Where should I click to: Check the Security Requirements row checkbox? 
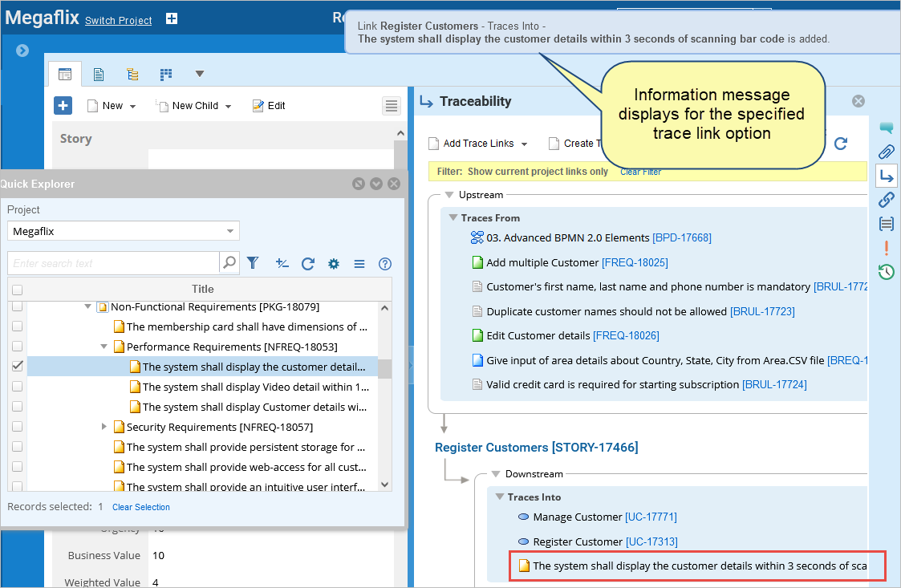[17, 427]
